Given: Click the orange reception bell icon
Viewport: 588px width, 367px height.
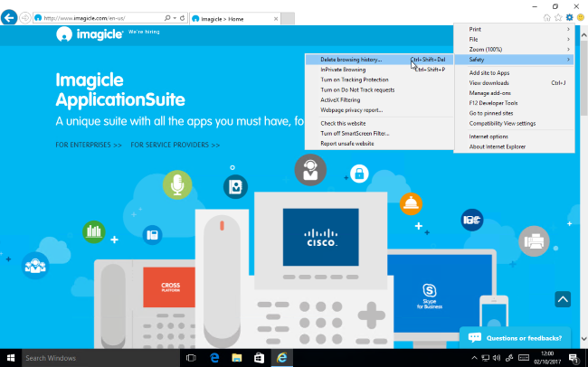Looking at the screenshot, I should coord(411,204).
